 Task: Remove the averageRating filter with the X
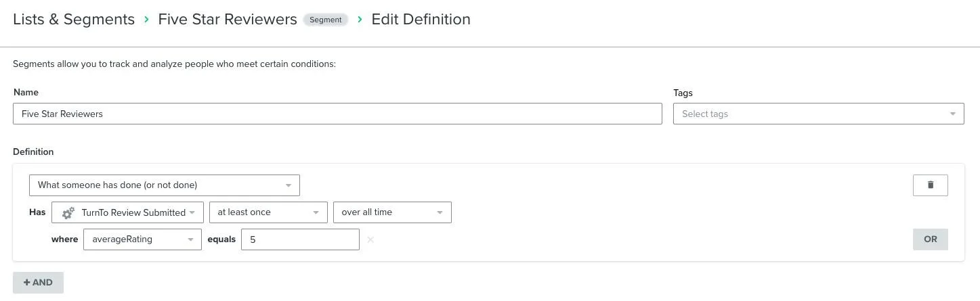370,239
